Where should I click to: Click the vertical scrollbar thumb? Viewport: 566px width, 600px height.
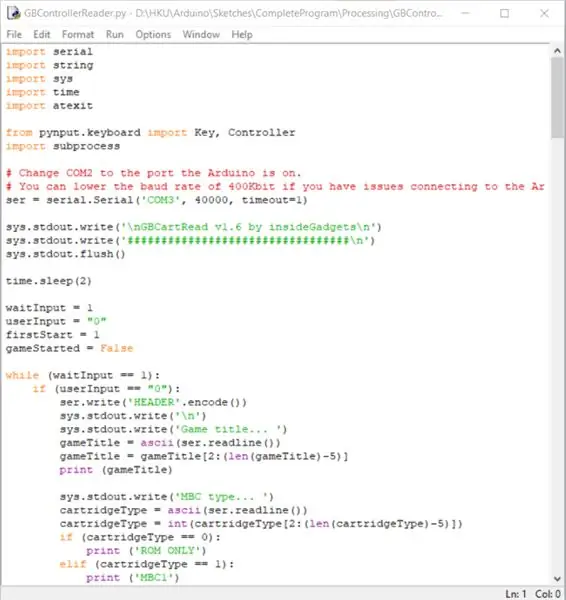[x=557, y=98]
